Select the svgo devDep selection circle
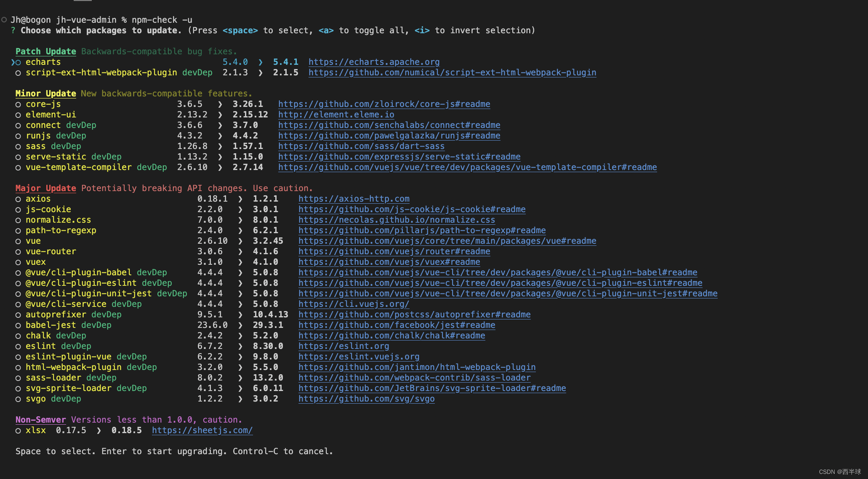 click(18, 399)
